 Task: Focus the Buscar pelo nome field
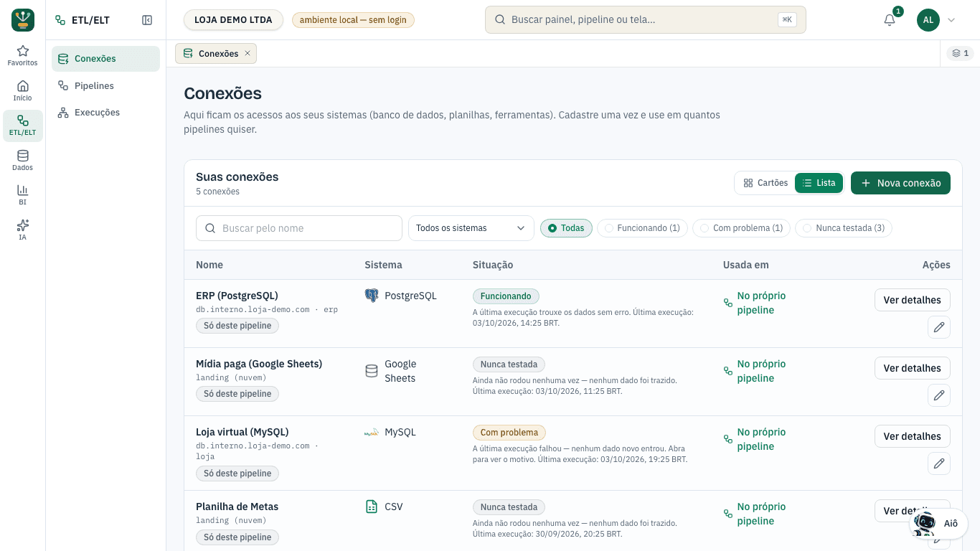point(299,228)
